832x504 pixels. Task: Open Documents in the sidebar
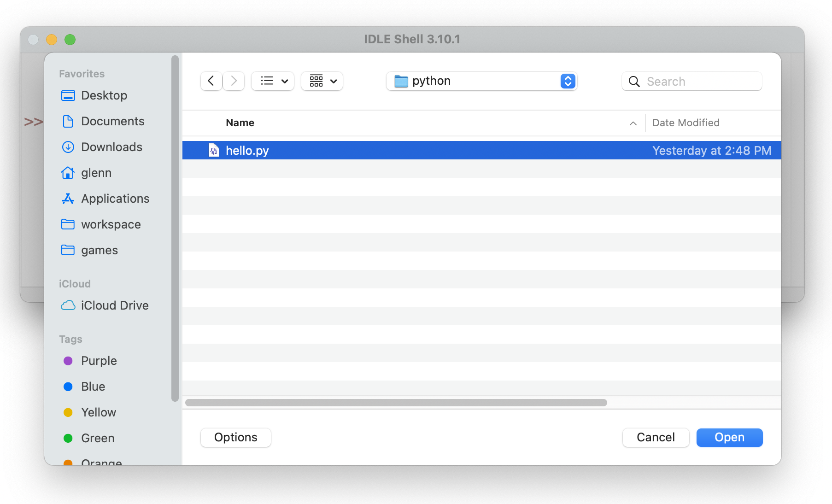[x=112, y=121]
